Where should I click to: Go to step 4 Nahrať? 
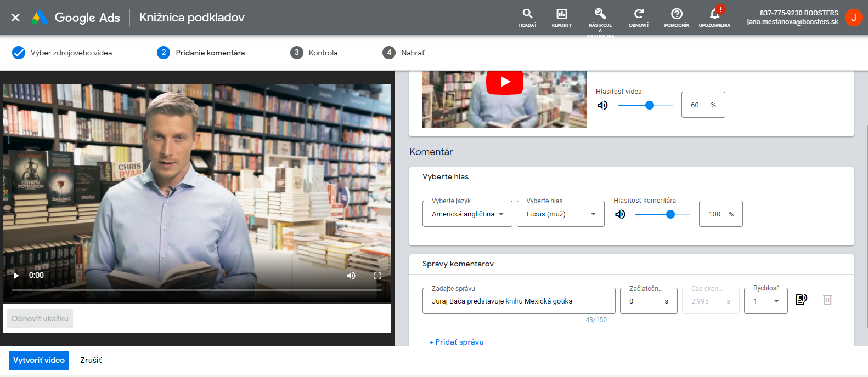click(x=403, y=53)
